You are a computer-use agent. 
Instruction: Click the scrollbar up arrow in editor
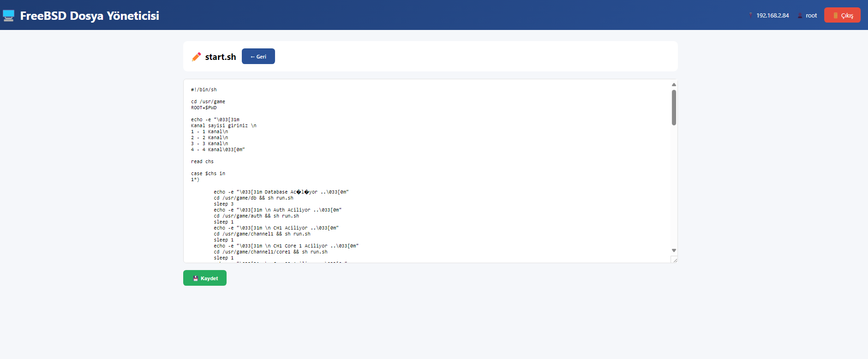[674, 84]
